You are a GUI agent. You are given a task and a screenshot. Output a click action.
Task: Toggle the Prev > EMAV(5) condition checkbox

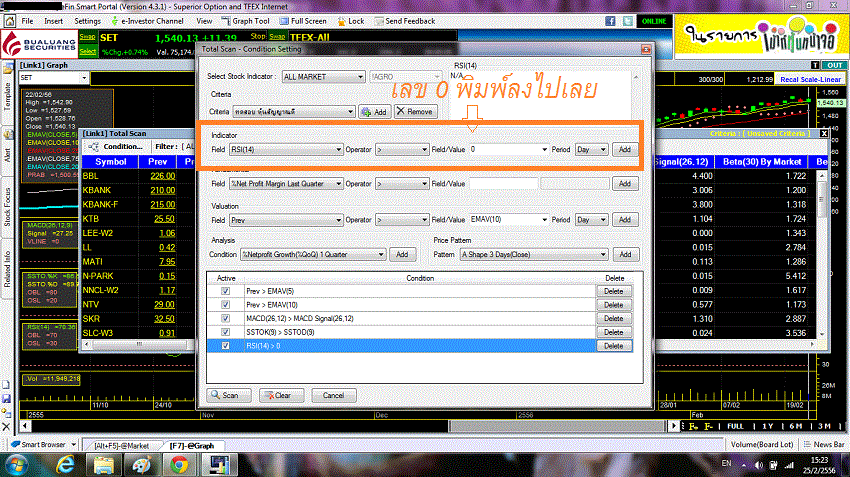[226, 291]
